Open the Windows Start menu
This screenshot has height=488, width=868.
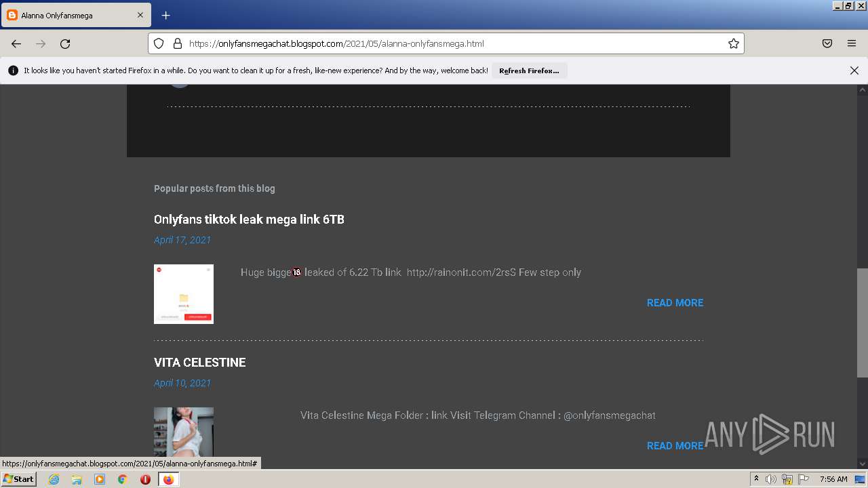tap(18, 479)
